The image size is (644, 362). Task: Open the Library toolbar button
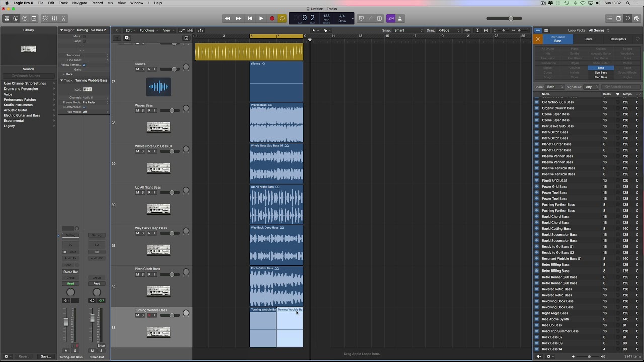pyautogui.click(x=7, y=18)
